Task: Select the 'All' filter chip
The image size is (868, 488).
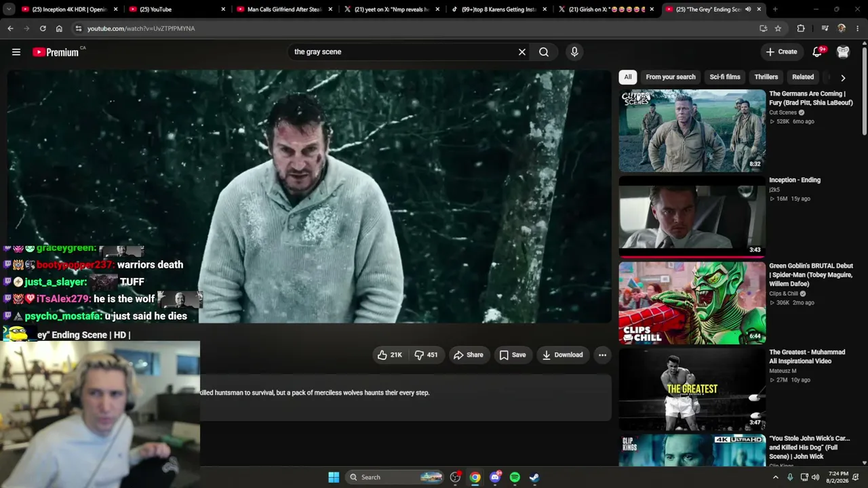Action: tap(628, 77)
